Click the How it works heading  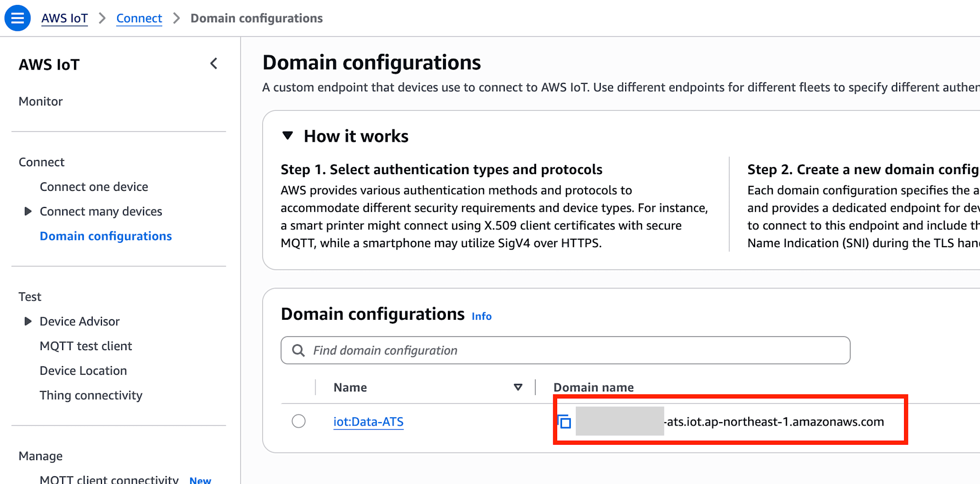coord(356,136)
